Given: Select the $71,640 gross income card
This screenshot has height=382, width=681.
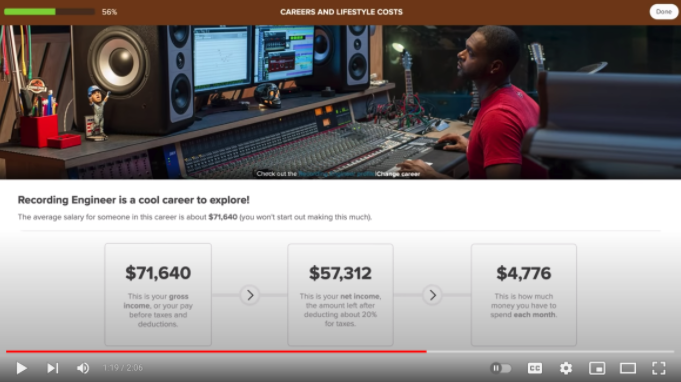Looking at the screenshot, I should click(x=158, y=294).
